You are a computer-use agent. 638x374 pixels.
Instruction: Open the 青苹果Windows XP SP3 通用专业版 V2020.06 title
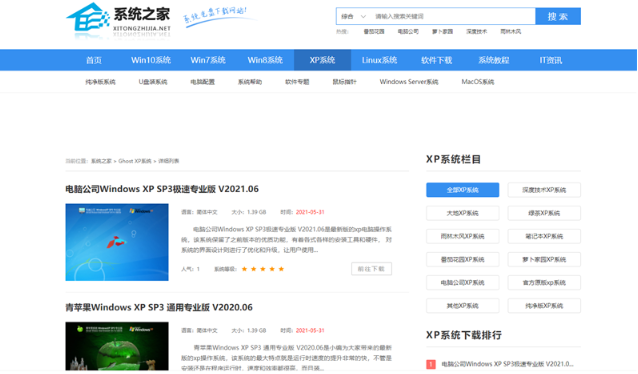[159, 307]
